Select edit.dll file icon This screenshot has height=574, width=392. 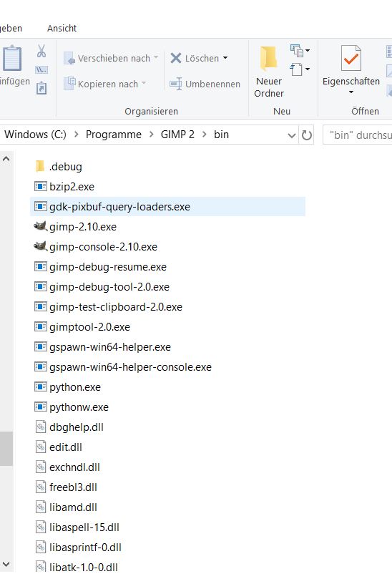pos(41,447)
